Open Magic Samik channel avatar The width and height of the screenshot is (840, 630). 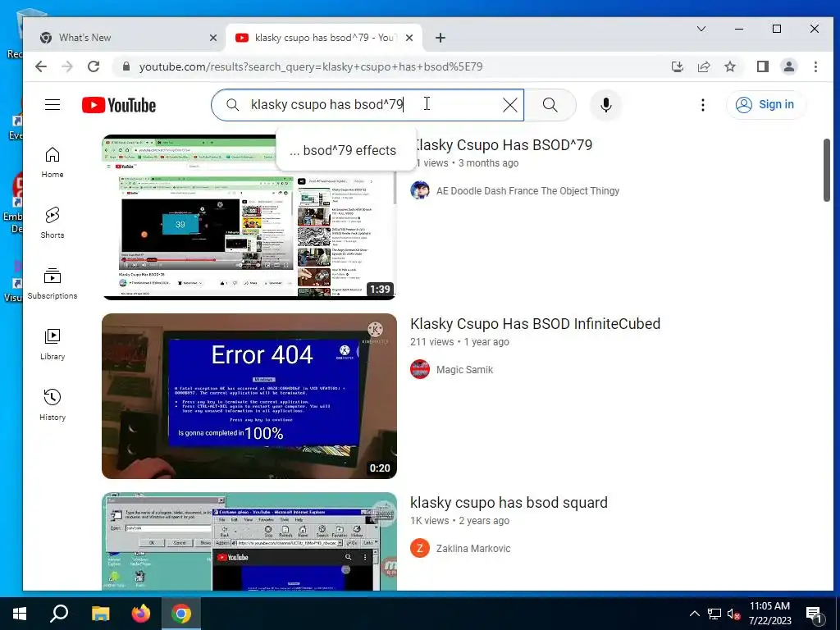[420, 369]
